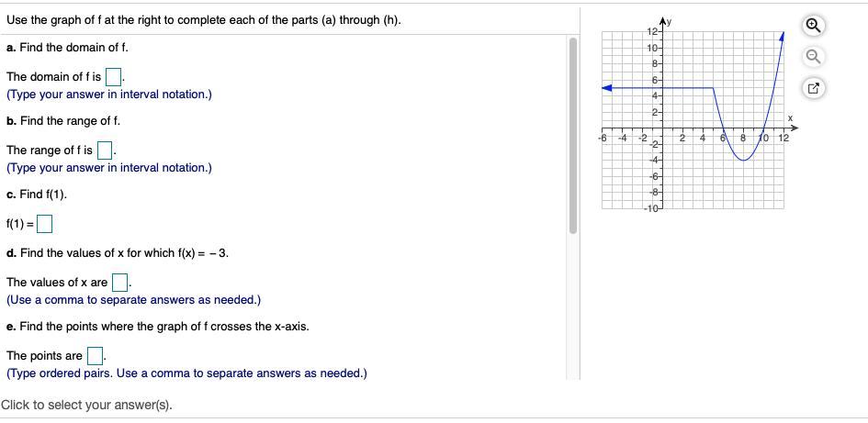Click the "Use the graph of f" instruction header

click(203, 20)
